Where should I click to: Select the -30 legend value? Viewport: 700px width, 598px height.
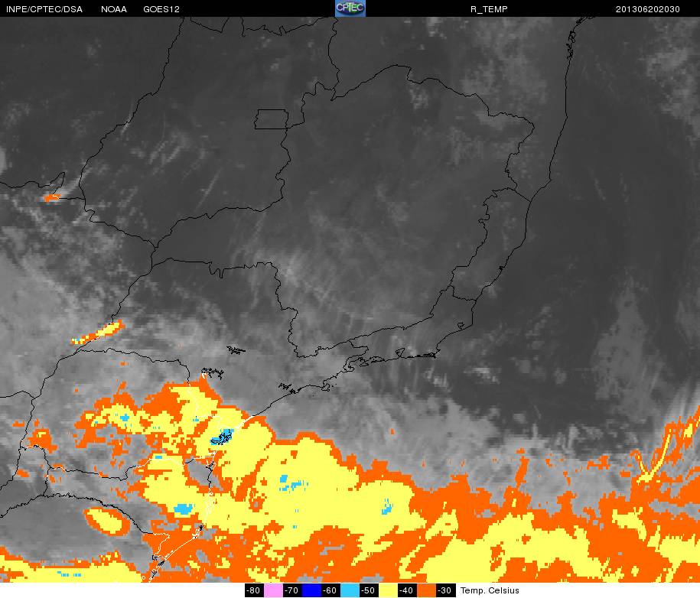pyautogui.click(x=444, y=590)
